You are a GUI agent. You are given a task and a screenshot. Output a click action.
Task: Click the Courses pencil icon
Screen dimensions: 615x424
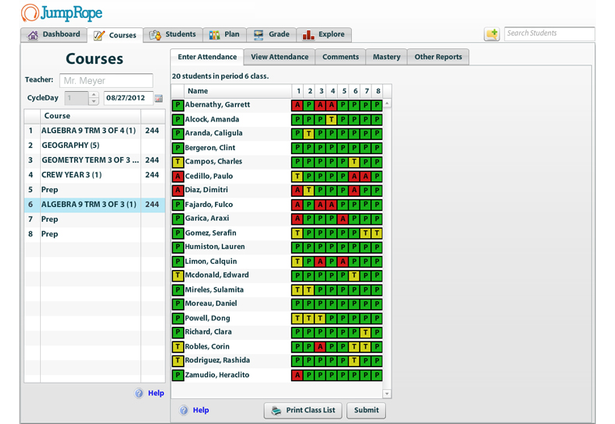click(99, 35)
